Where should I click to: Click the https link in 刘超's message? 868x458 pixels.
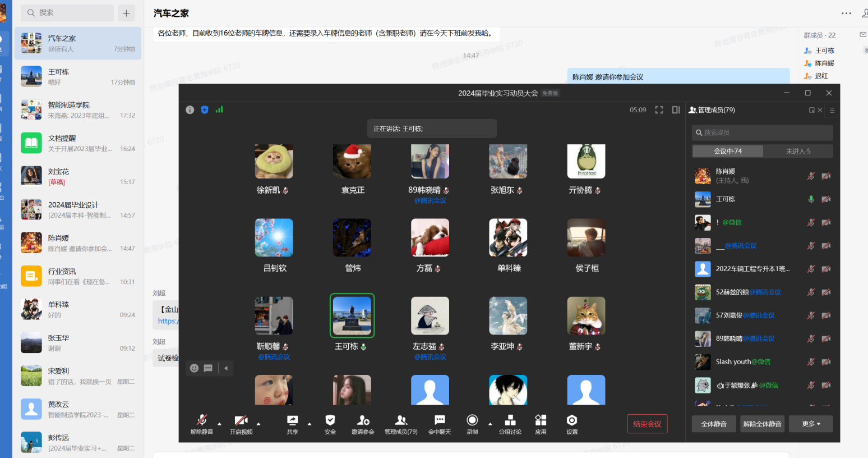pyautogui.click(x=168, y=321)
